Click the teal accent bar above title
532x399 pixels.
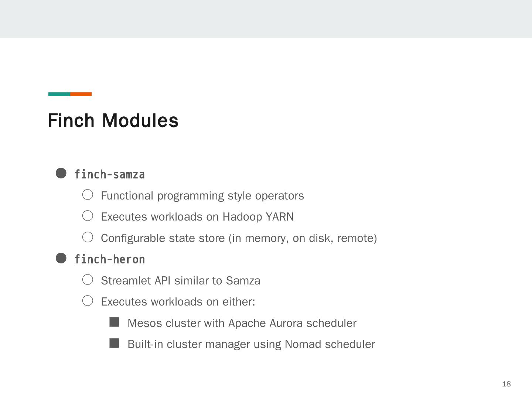point(59,94)
